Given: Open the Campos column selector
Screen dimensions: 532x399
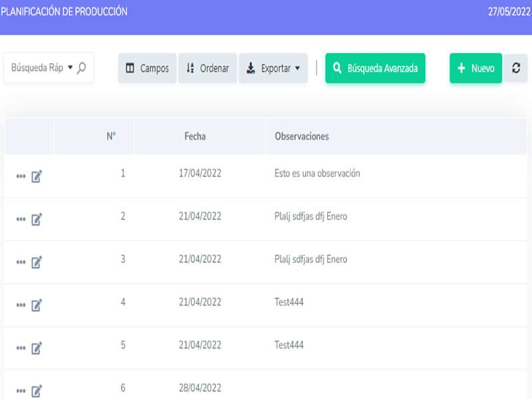Looking at the screenshot, I should pos(147,68).
